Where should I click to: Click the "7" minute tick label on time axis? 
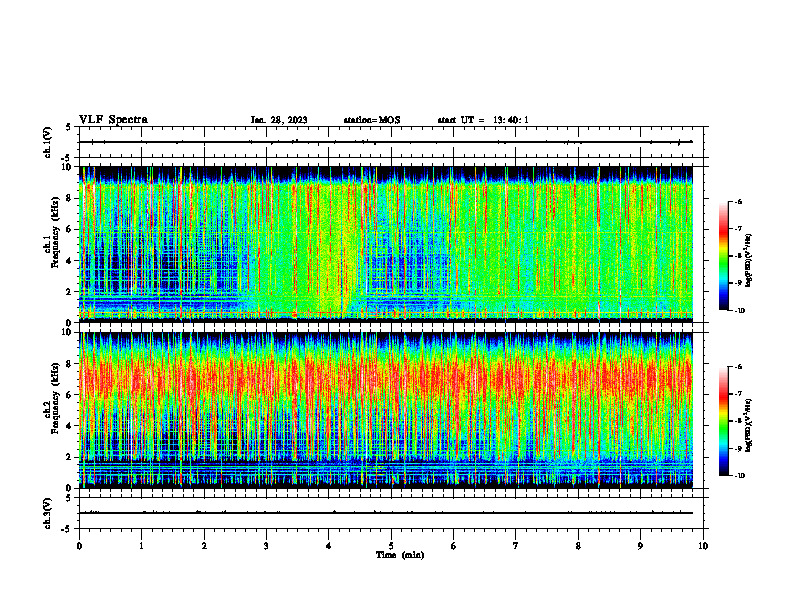coord(516,546)
